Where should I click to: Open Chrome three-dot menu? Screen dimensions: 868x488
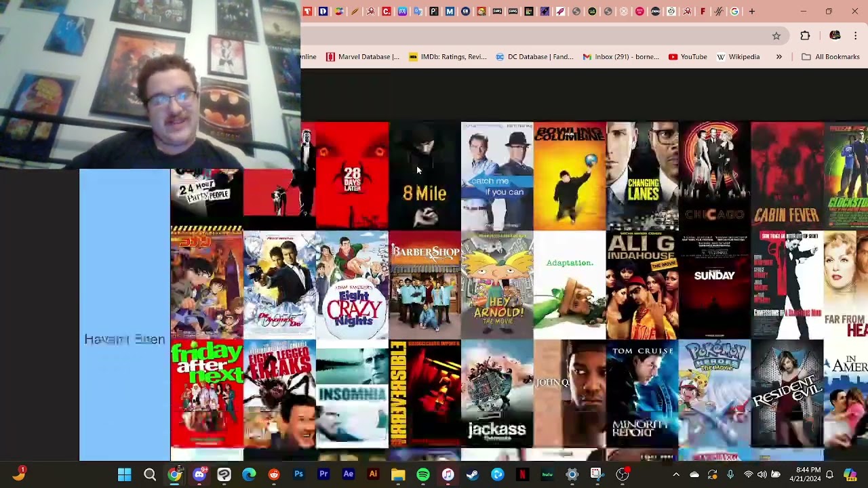point(855,36)
